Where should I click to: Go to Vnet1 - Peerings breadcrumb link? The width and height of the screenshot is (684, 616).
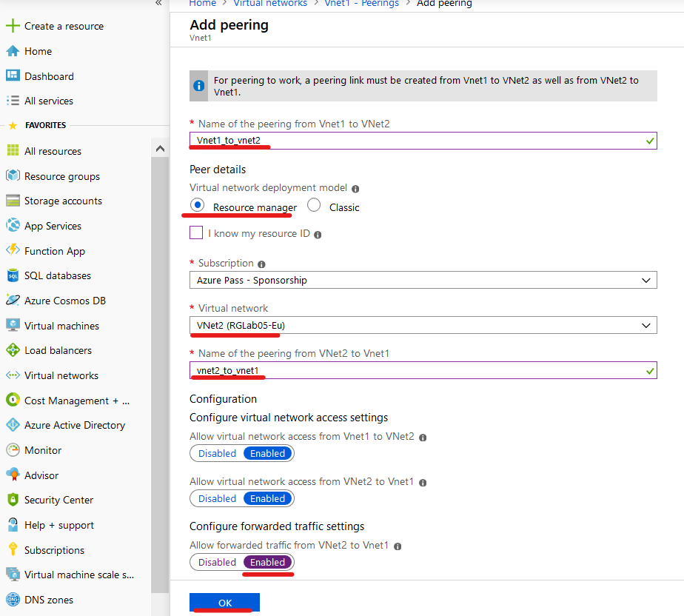(x=362, y=4)
